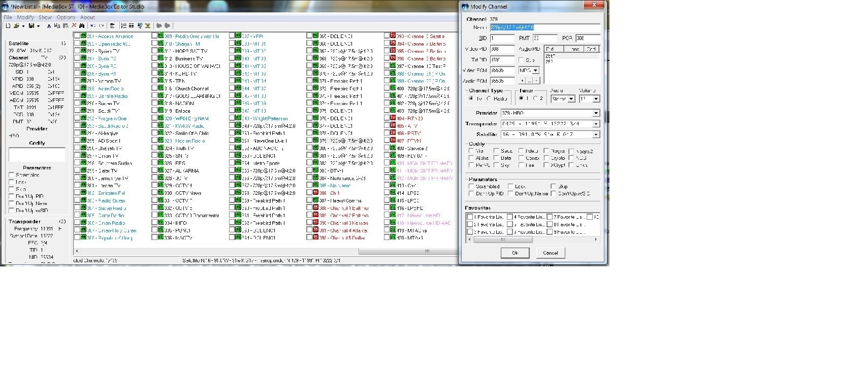Click the ellipsis button under Audio PID list
Viewport: 868px width, 380px height.
click(x=529, y=81)
